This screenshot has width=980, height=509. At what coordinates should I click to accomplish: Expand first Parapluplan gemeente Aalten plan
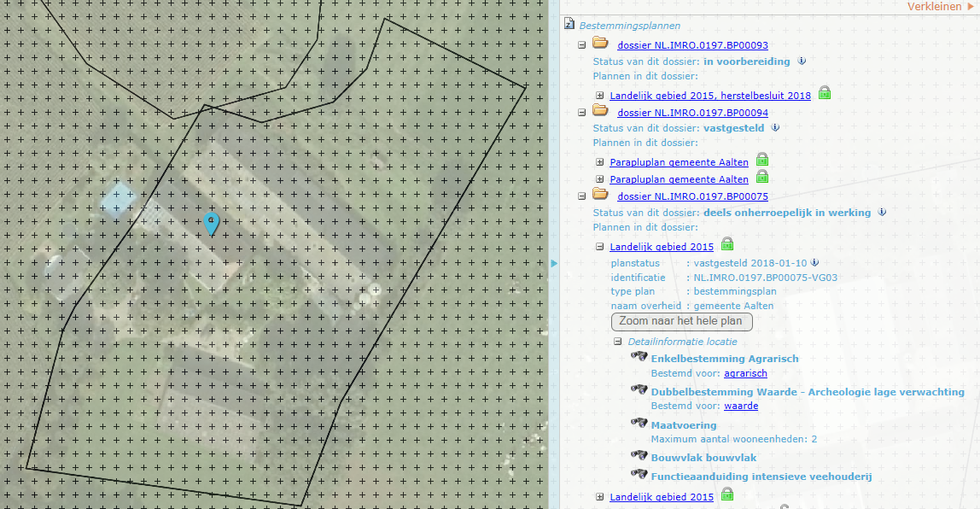coord(600,162)
